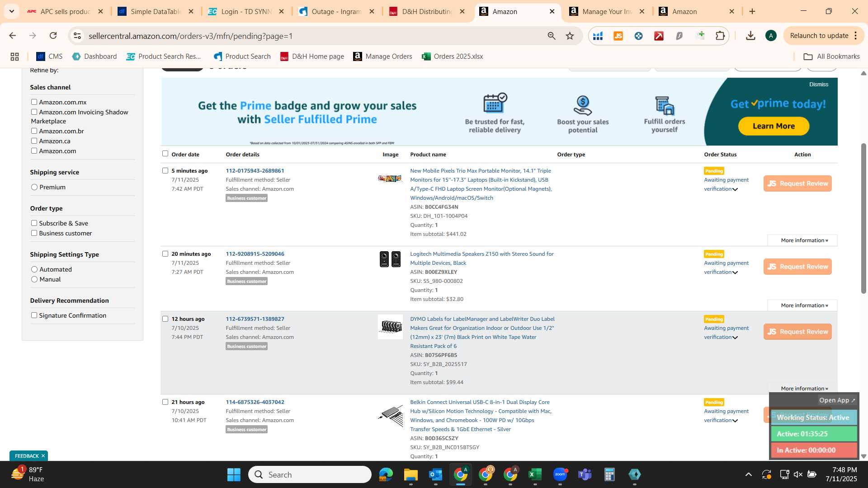Click the Chrome address bar URL
Viewport: 868px width, 488px height.
click(x=191, y=36)
